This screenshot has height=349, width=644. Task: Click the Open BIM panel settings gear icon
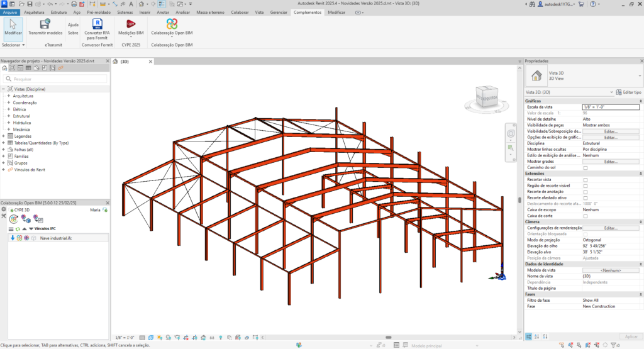click(4, 209)
